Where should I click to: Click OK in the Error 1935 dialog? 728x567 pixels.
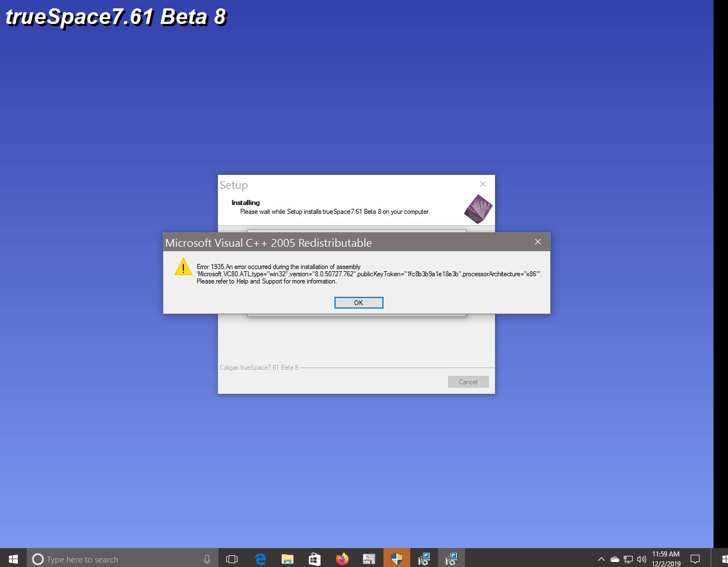pyautogui.click(x=358, y=302)
